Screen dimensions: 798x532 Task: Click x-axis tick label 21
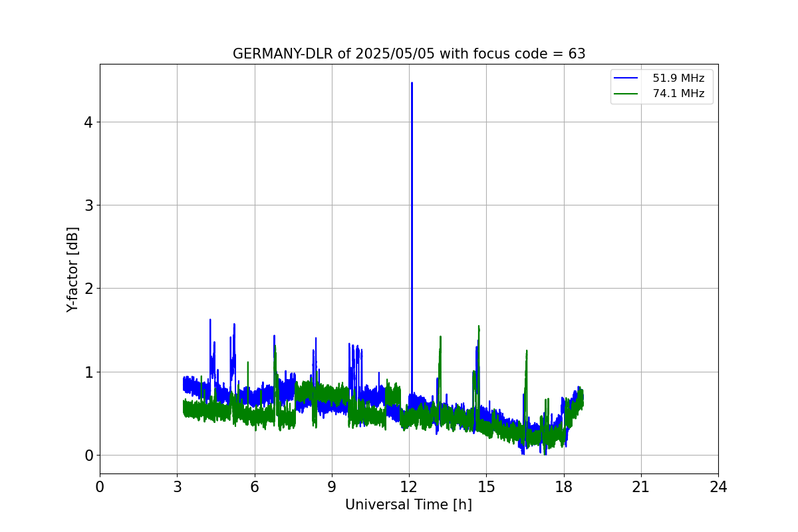coord(641,487)
